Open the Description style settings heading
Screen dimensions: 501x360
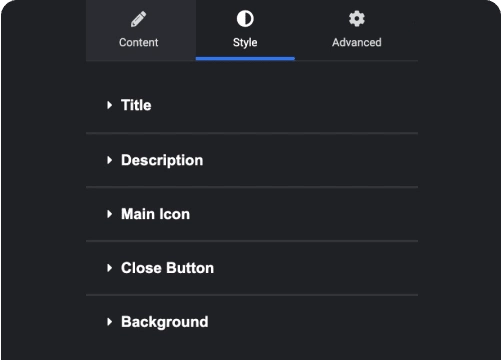pos(162,161)
